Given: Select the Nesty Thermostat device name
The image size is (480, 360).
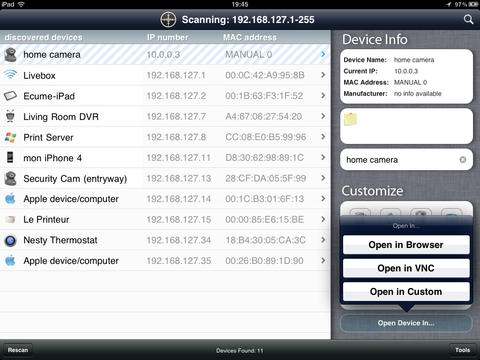Looking at the screenshot, I should [x=60, y=240].
